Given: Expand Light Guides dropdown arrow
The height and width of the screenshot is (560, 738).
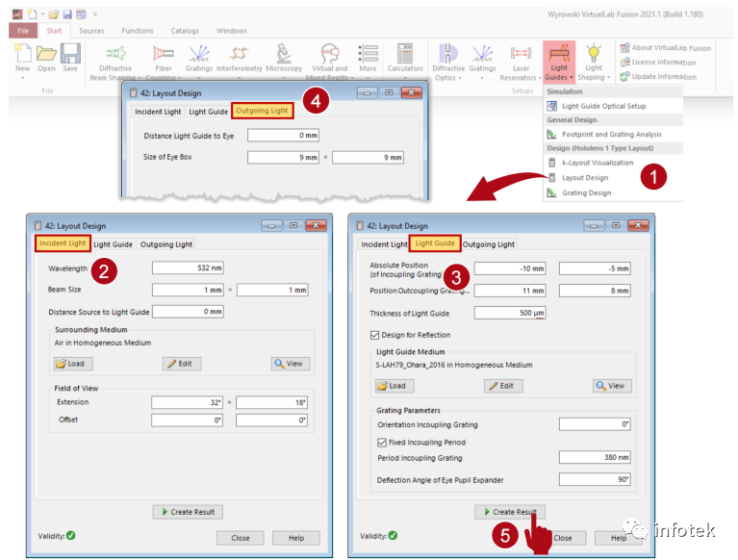Looking at the screenshot, I should (572, 78).
